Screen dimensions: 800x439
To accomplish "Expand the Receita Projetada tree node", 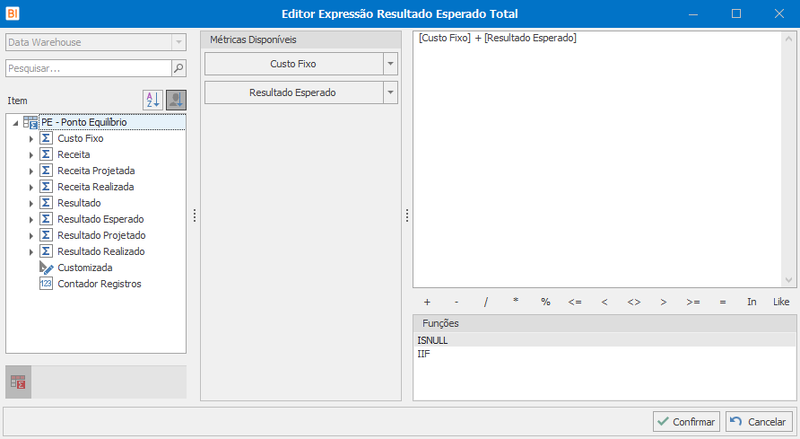I will click(31, 171).
